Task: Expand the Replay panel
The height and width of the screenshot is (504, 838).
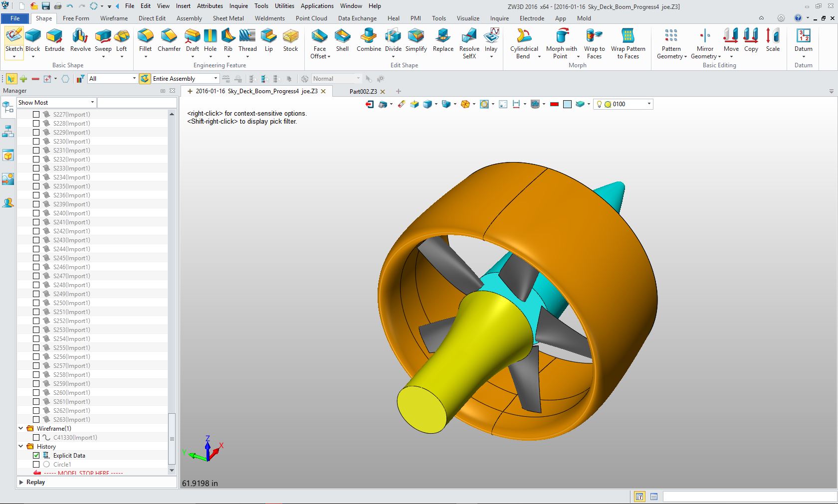Action: (x=21, y=482)
